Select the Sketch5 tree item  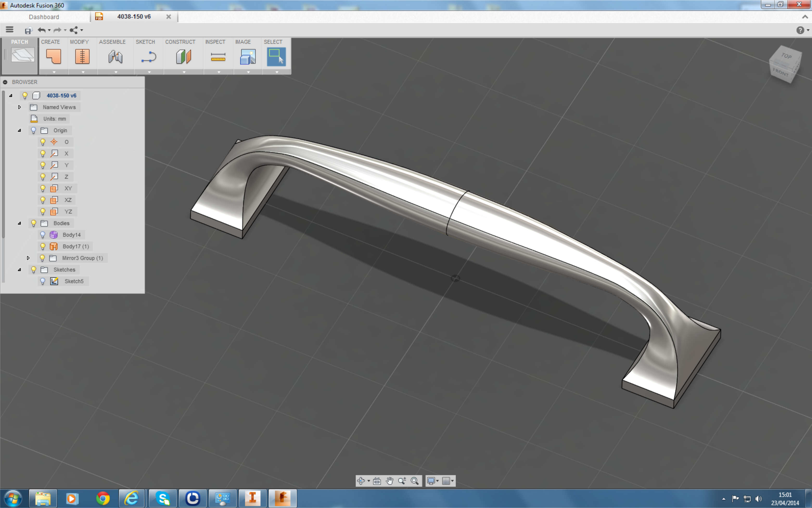pyautogui.click(x=74, y=281)
